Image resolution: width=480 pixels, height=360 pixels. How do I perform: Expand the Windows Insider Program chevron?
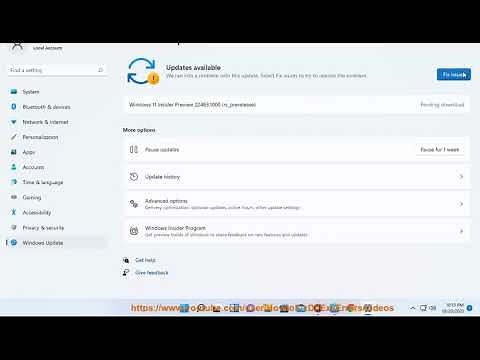tap(461, 231)
